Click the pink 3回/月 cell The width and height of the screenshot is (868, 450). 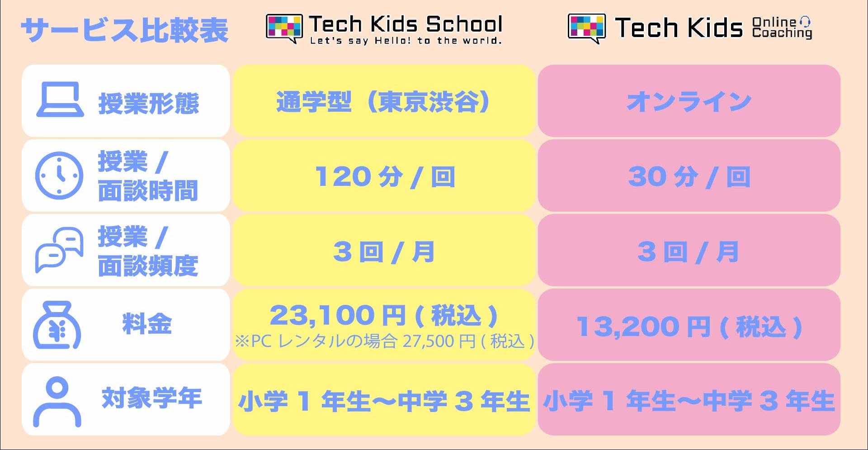click(x=689, y=250)
